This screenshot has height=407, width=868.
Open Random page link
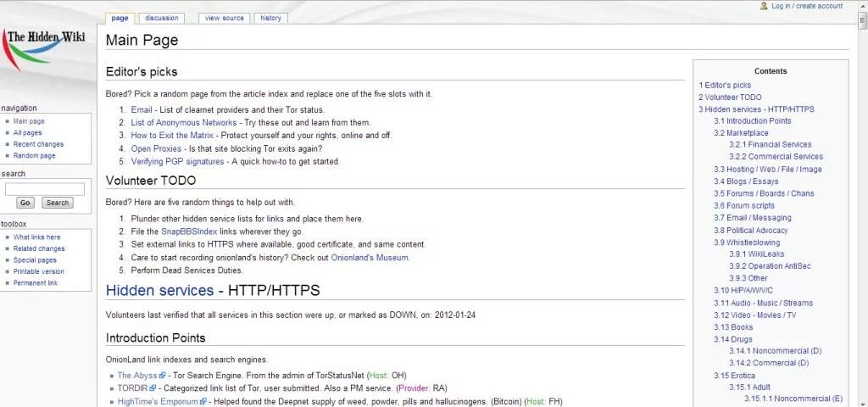(34, 156)
